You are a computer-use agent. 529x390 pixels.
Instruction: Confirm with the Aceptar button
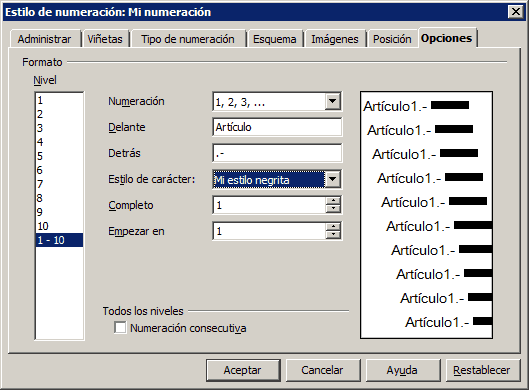point(243,370)
